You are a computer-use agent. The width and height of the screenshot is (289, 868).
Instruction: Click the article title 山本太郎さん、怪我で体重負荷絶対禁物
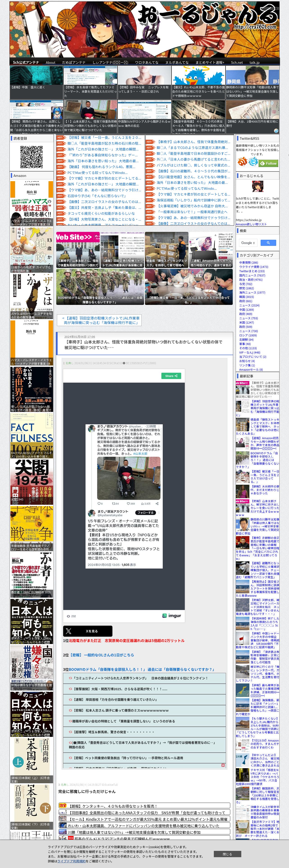143,344
